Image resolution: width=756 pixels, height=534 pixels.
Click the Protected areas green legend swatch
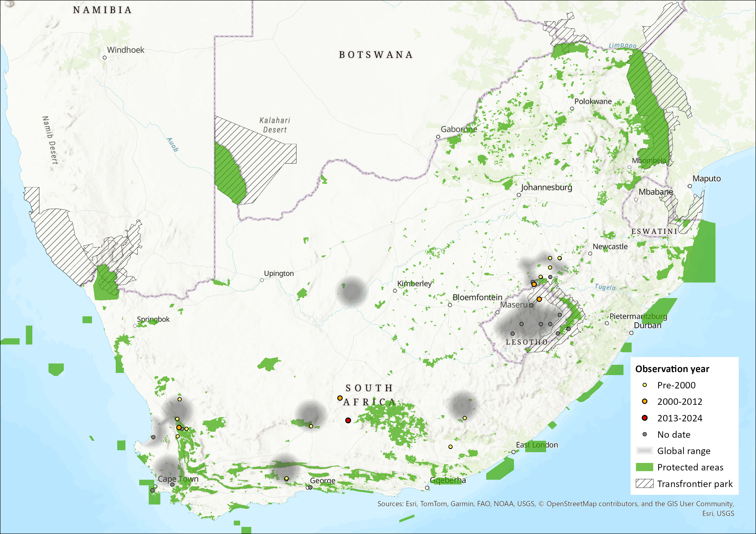pos(644,467)
